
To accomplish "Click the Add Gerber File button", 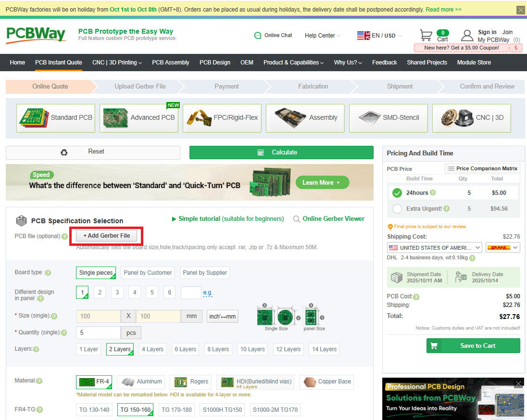I will [x=107, y=236].
